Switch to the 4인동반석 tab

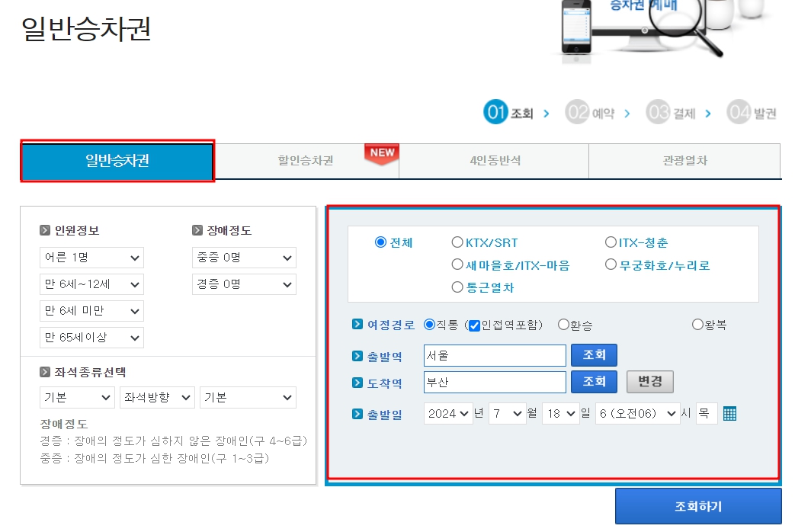tap(494, 162)
